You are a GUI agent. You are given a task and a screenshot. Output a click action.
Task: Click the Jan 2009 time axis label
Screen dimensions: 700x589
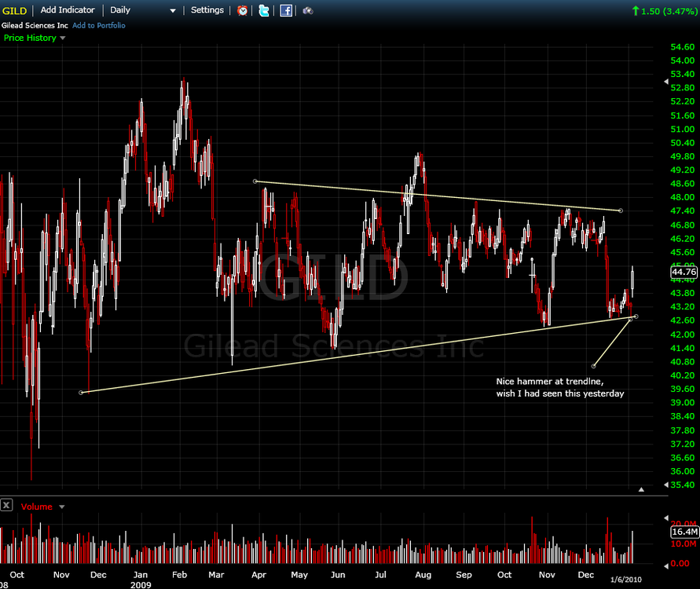pyautogui.click(x=141, y=580)
